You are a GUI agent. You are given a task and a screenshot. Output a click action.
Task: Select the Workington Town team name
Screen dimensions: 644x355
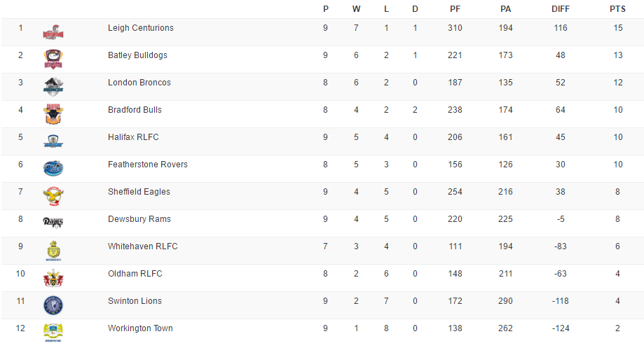(140, 328)
